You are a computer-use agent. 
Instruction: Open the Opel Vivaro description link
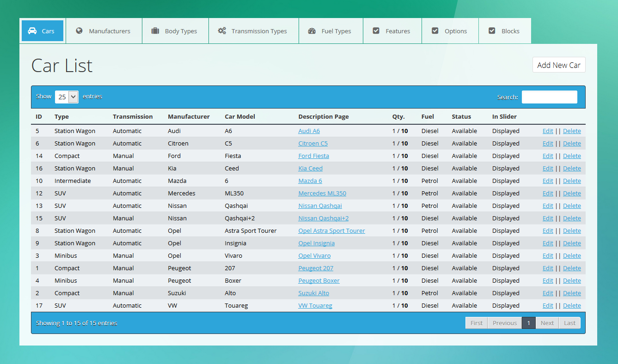tap(315, 255)
